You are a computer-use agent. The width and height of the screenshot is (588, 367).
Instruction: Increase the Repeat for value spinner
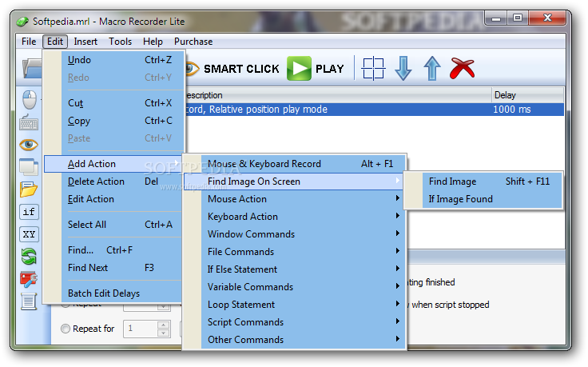coord(163,325)
